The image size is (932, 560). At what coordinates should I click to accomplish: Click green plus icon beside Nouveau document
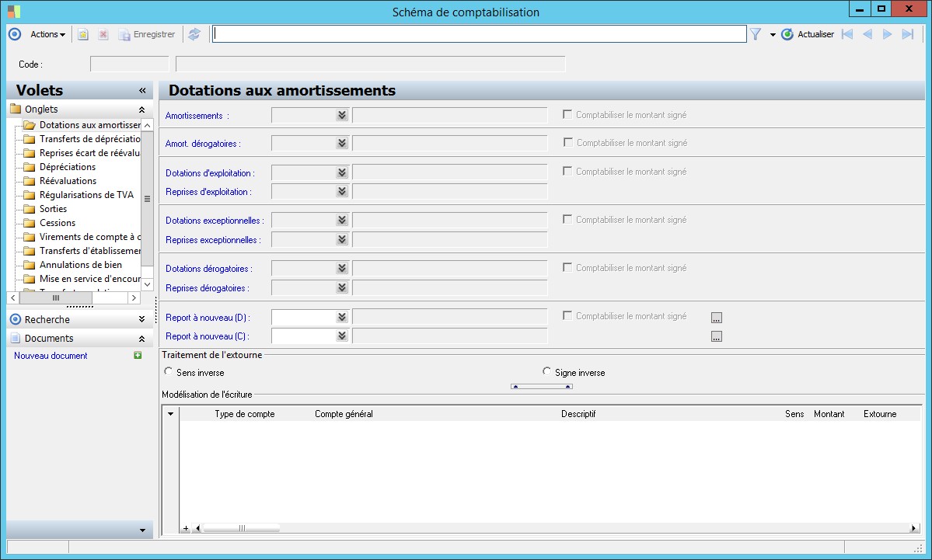point(138,355)
